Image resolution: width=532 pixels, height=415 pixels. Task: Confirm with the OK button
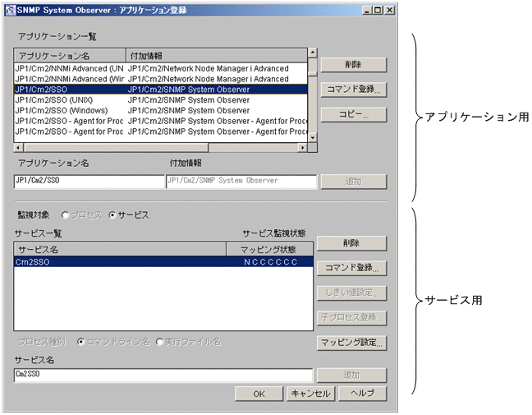[259, 394]
